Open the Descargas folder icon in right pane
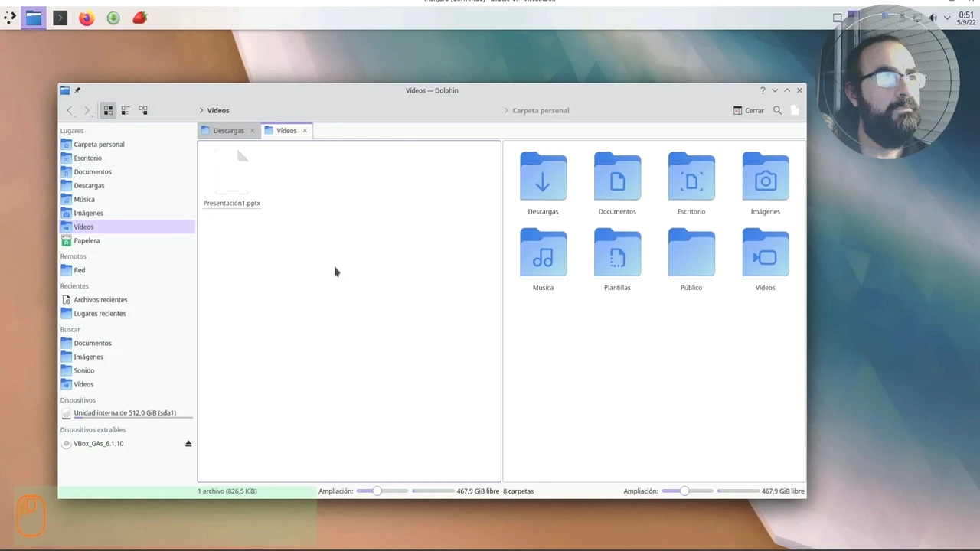 pos(543,177)
